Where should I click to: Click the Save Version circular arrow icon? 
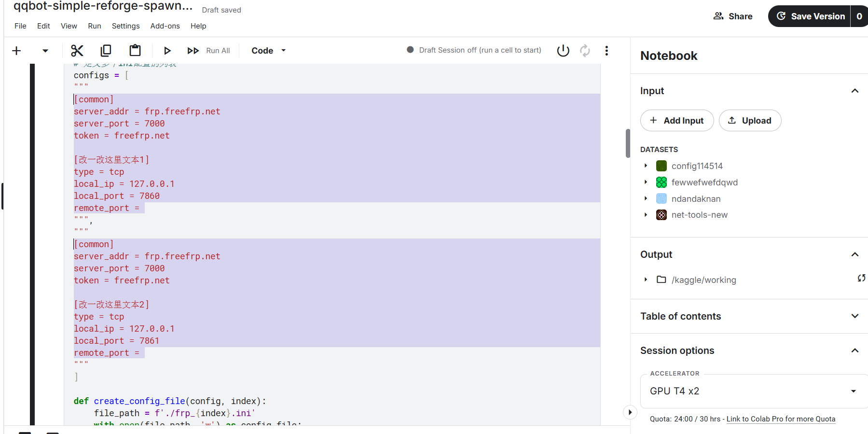[781, 16]
